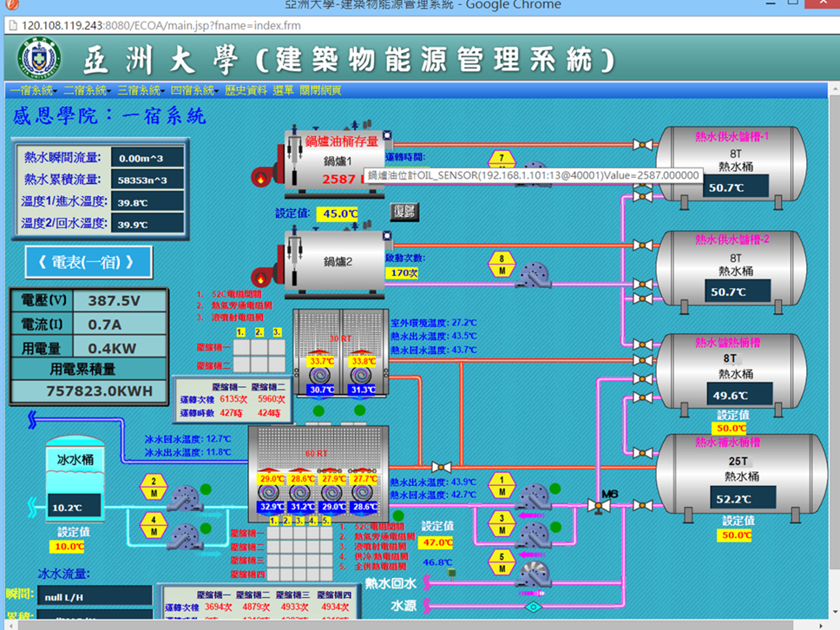840x630 pixels.
Task: Click pump 4 green running status light
Action: 206,528
